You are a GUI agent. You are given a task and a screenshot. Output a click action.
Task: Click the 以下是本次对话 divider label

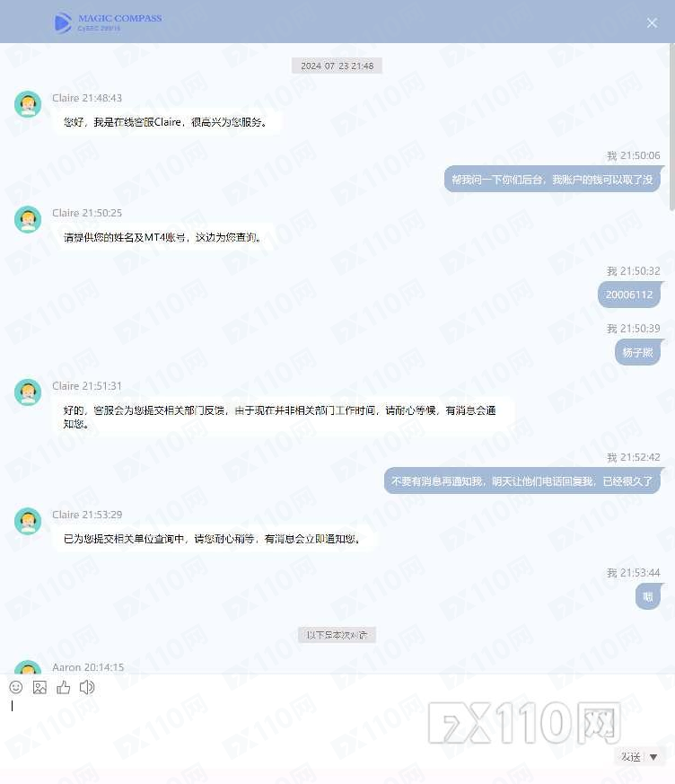click(337, 635)
